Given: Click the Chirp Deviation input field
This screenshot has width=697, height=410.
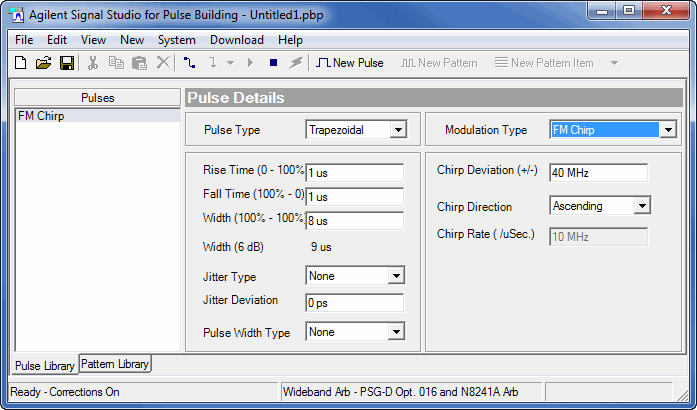Looking at the screenshot, I should (x=597, y=173).
